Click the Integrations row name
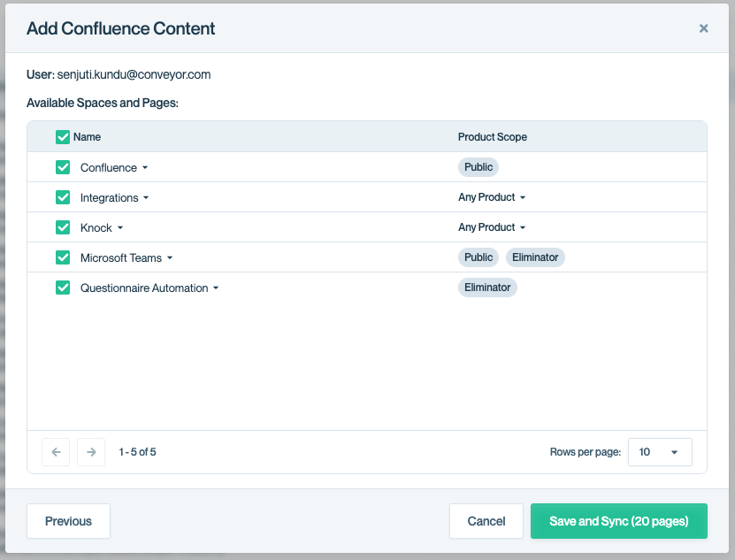The image size is (735, 560). click(109, 198)
